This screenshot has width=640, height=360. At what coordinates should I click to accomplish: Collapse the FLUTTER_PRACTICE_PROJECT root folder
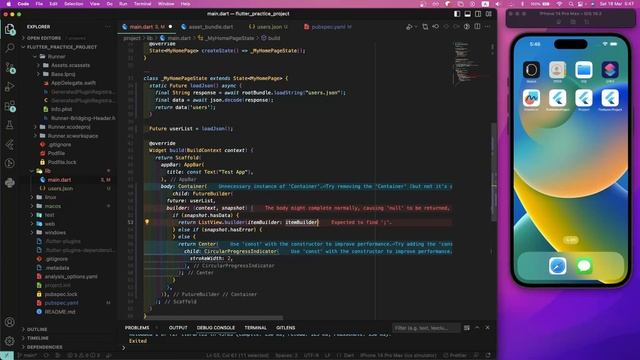point(61,47)
